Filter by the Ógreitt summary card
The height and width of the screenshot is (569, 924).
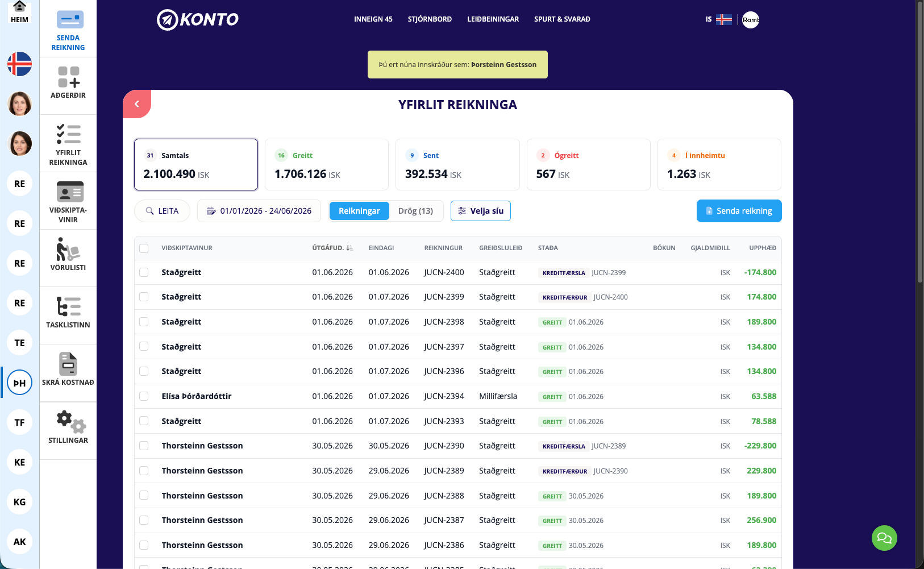[x=589, y=164]
